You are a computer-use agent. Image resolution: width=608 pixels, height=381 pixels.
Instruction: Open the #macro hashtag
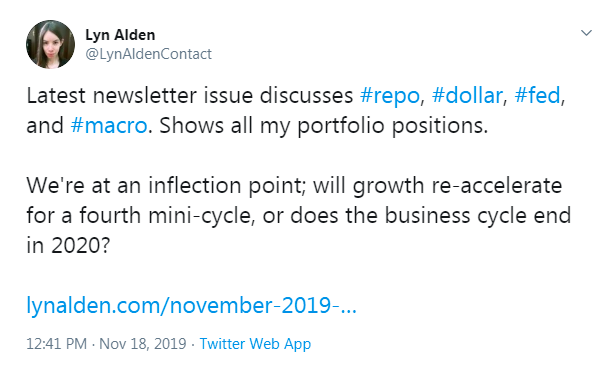point(109,126)
